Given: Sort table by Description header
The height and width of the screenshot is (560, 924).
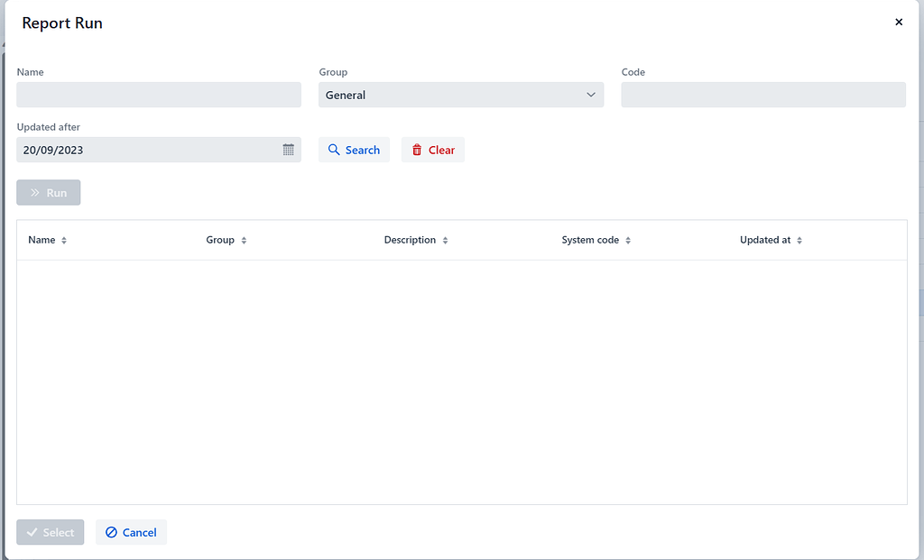Looking at the screenshot, I should pos(410,240).
